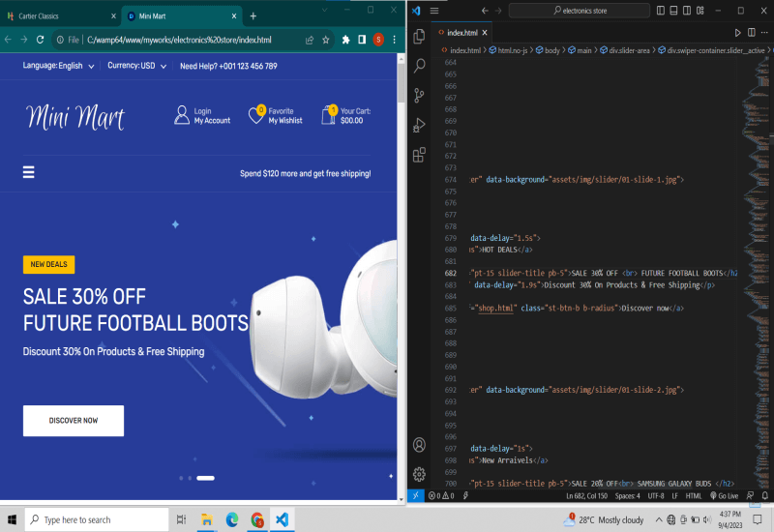The width and height of the screenshot is (774, 532).
Task: Bookmark this page with the star icon
Action: tap(326, 41)
